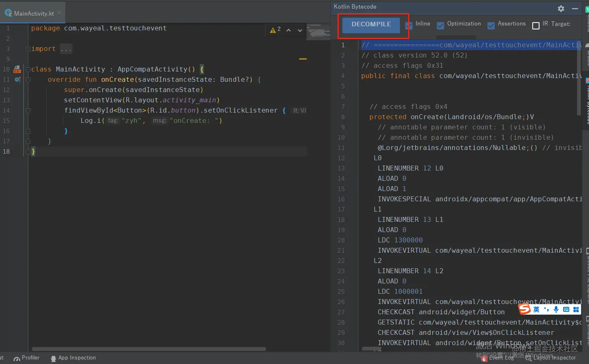
Task: Click 'LDC 1300000' bytecode line
Action: (400, 240)
